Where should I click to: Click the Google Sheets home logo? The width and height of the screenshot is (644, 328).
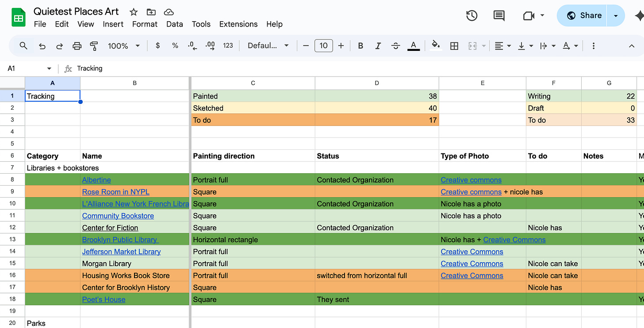coord(19,18)
